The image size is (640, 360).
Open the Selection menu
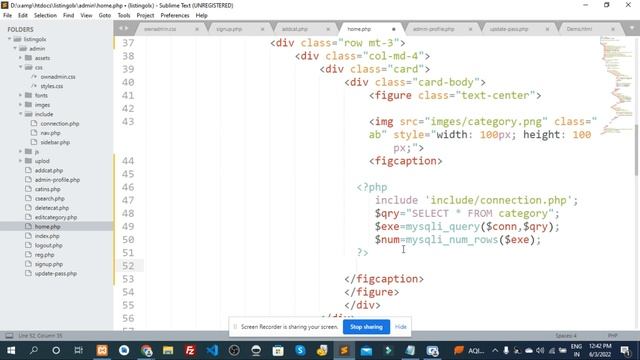pos(45,15)
